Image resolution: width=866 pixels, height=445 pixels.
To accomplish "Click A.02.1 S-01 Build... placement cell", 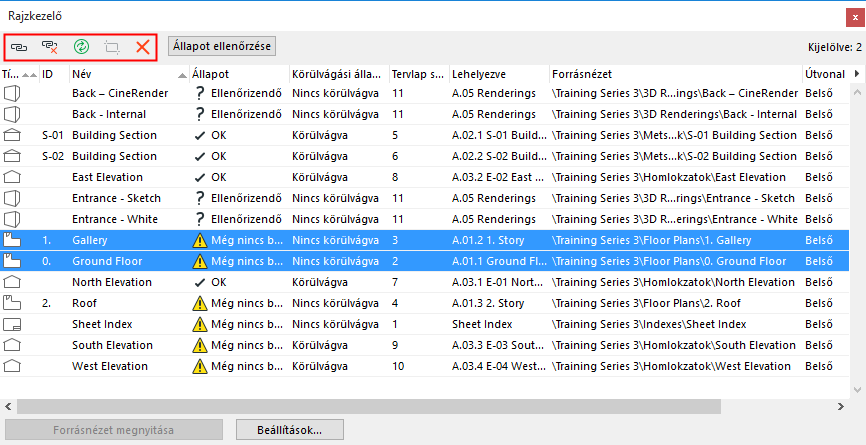I will point(499,135).
